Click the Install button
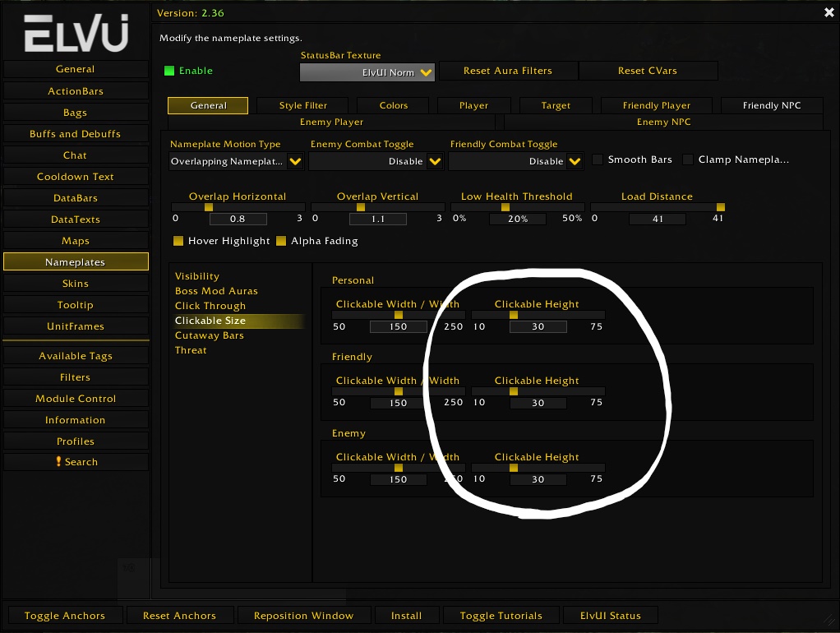Image resolution: width=840 pixels, height=633 pixels. coord(407,615)
